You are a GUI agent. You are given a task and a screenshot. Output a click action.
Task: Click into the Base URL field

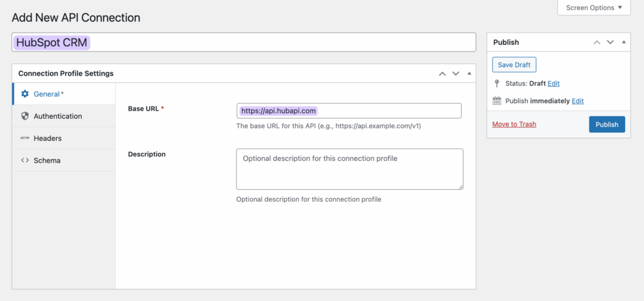coord(349,111)
